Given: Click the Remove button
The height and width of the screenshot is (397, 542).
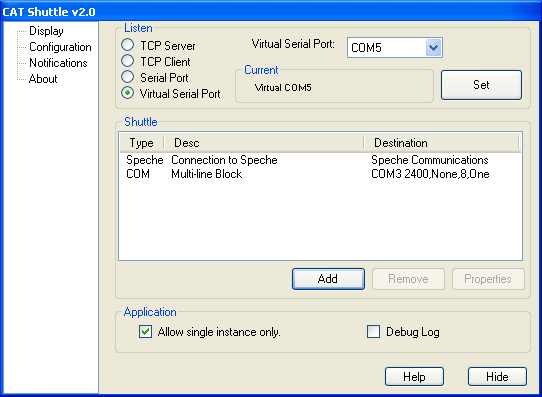Looking at the screenshot, I should 408,279.
